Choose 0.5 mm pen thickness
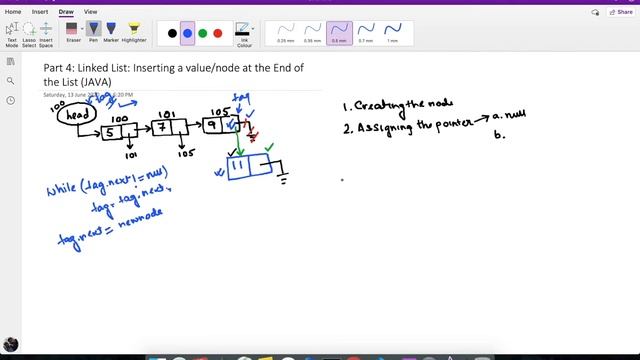The width and height of the screenshot is (640, 360). click(x=339, y=33)
